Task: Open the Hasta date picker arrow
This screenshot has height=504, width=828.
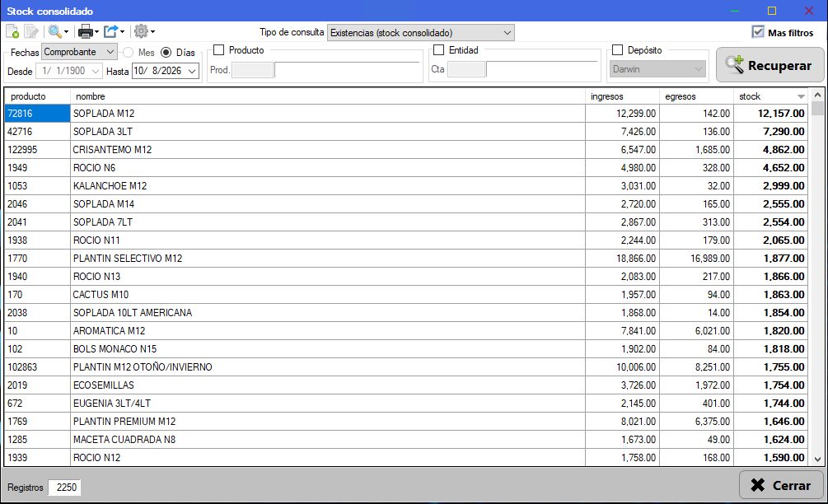Action: [x=192, y=71]
